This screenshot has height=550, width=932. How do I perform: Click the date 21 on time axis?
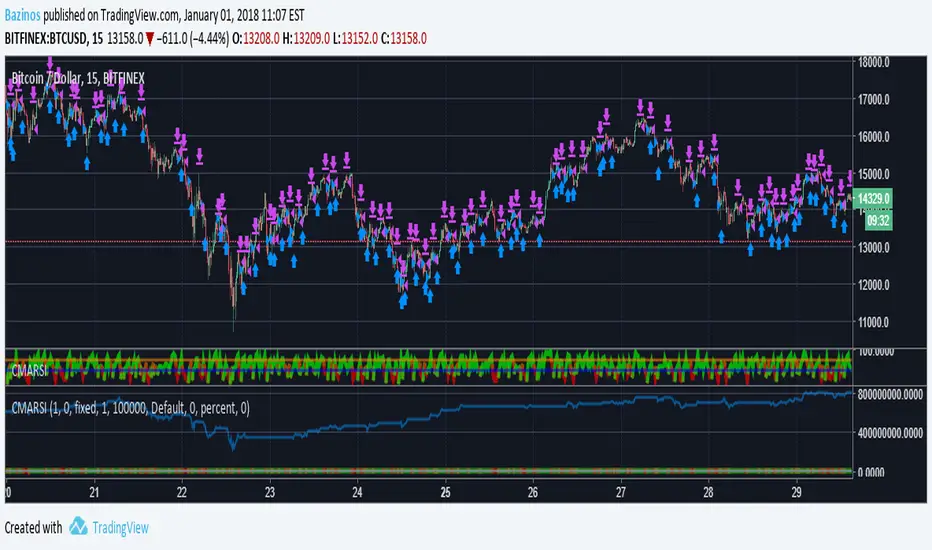click(94, 492)
